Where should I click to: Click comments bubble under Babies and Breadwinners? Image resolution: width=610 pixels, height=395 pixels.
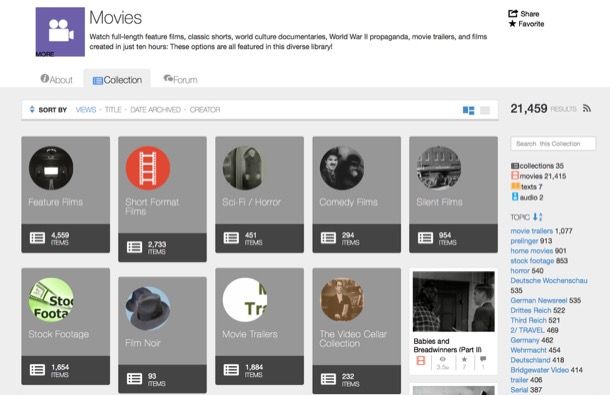click(x=483, y=359)
